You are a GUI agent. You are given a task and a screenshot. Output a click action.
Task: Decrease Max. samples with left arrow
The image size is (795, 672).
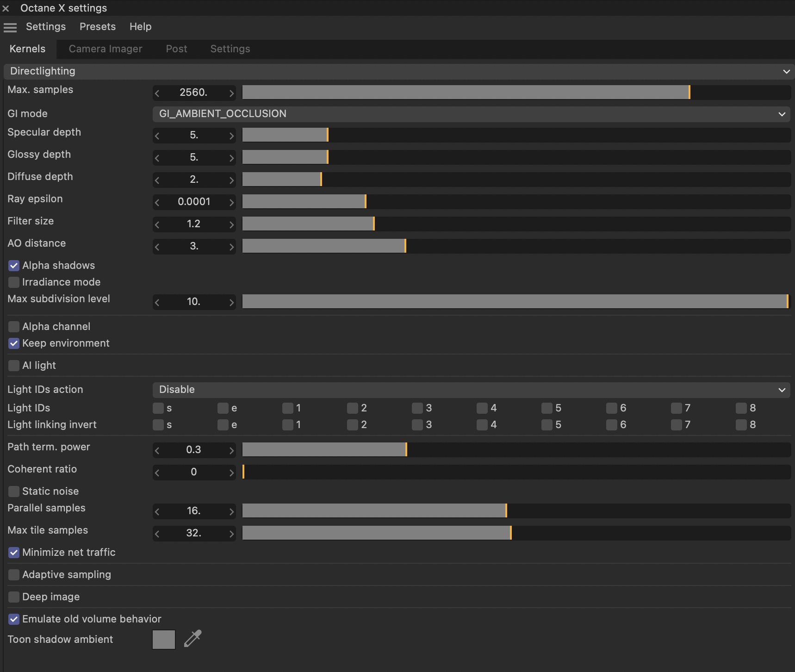tap(157, 93)
